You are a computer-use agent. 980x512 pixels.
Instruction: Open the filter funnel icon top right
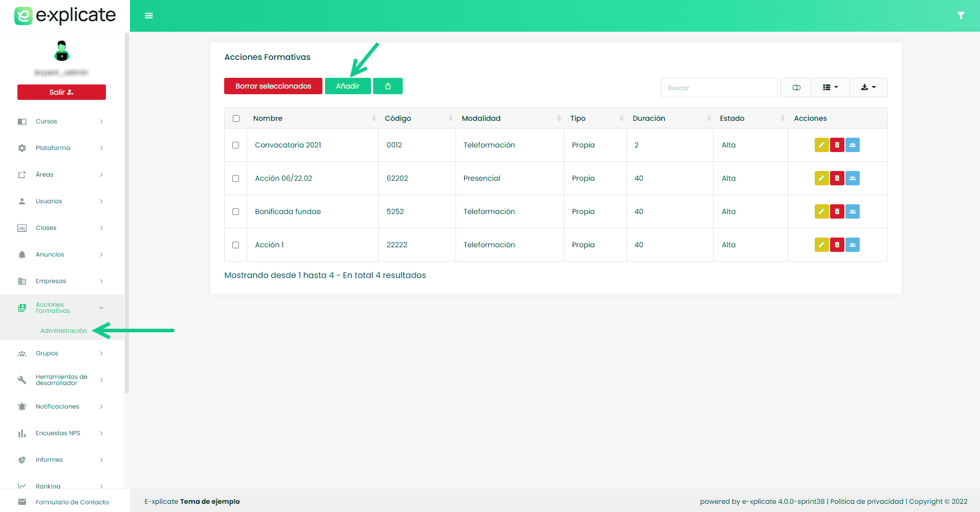pos(961,16)
